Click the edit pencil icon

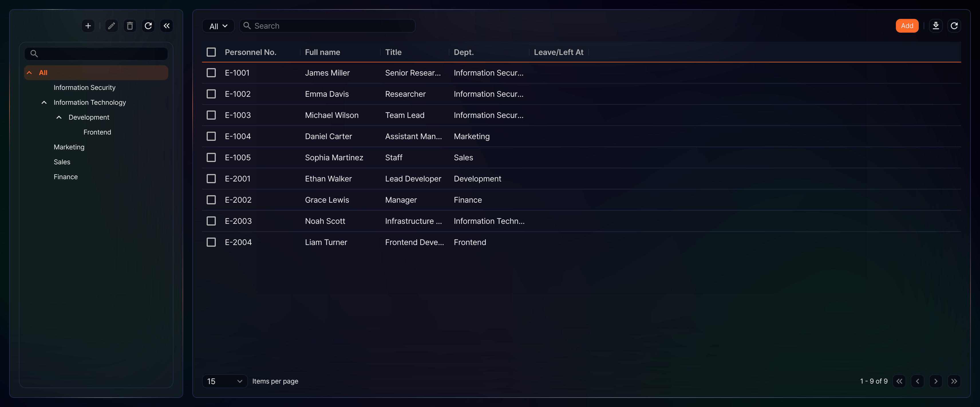point(111,26)
